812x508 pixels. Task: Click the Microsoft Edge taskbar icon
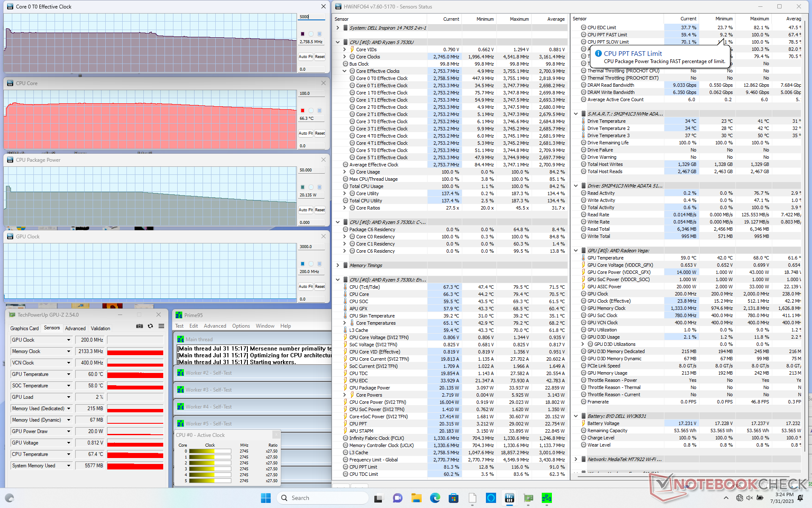point(435,498)
